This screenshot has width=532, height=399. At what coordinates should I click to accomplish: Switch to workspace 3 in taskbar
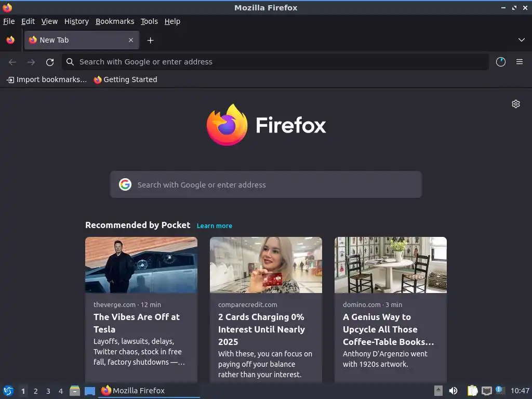[48, 391]
